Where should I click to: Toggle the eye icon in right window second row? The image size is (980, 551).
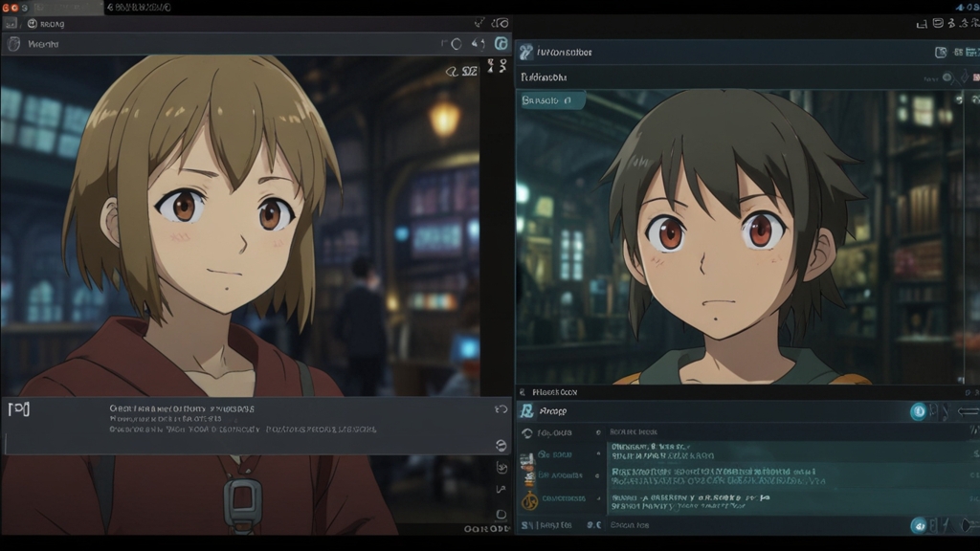coord(947,77)
